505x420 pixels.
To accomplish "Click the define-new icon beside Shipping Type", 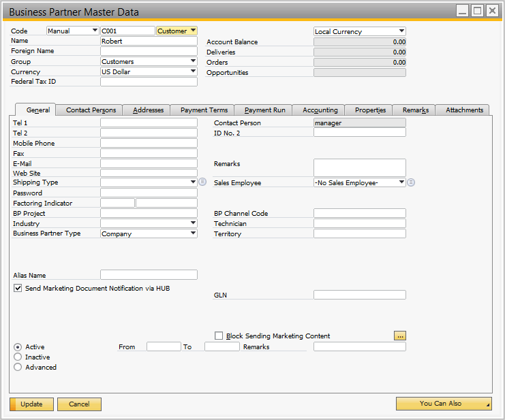I will [202, 182].
